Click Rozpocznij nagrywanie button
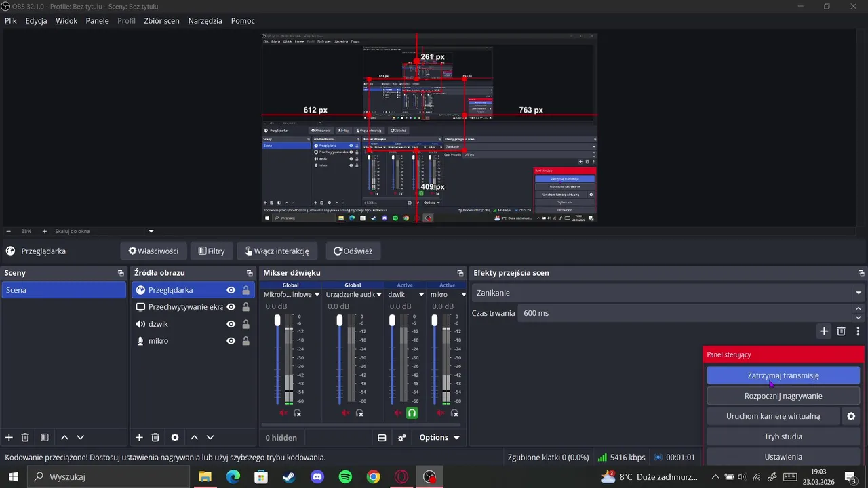This screenshot has width=868, height=488. point(783,396)
